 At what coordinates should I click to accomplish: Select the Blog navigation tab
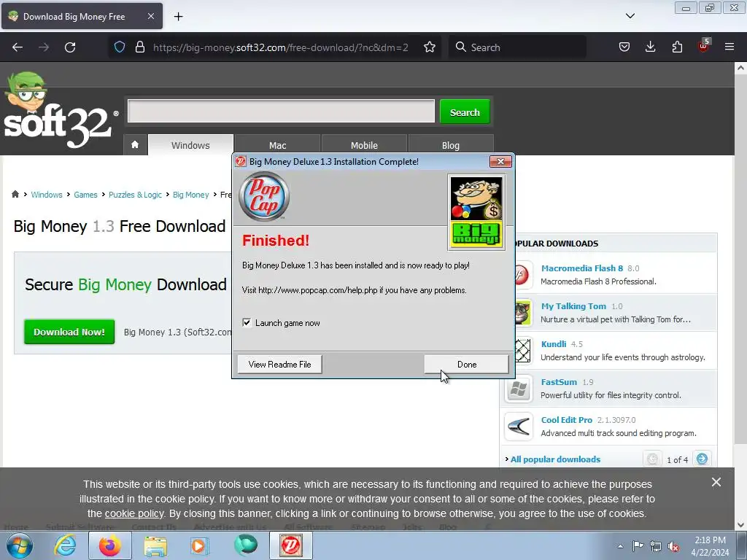[451, 145]
